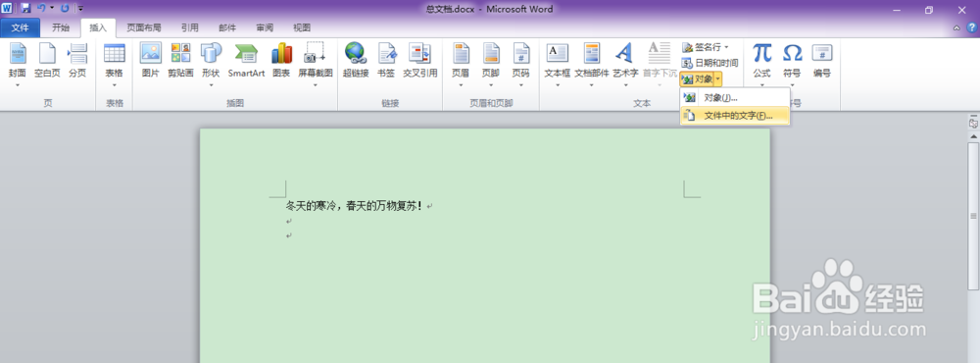The image size is (980, 363).
Task: Expand the arrow below Header (页眉)
Action: click(x=461, y=84)
